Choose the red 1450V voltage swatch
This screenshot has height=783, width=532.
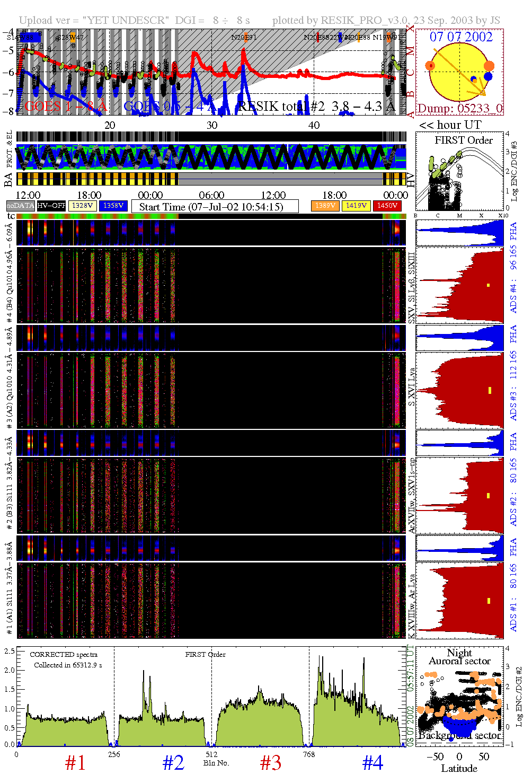[387, 206]
